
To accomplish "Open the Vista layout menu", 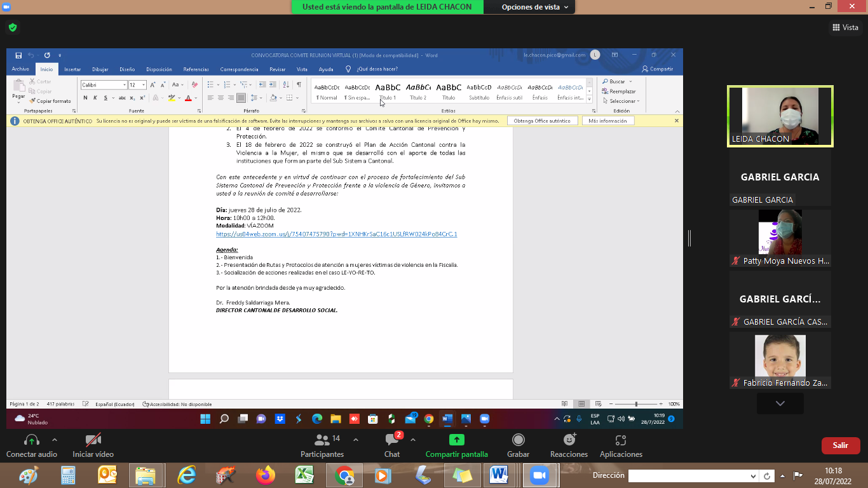I will tap(845, 27).
